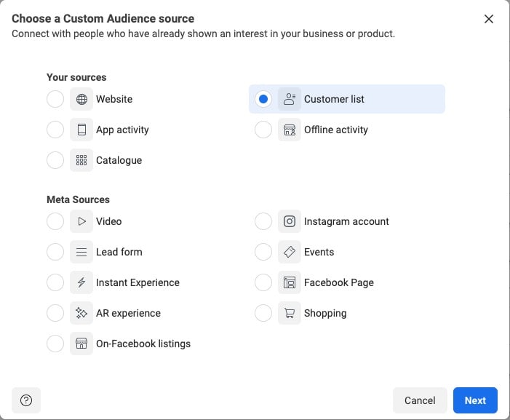
Task: Click the Shopping label text
Action: pyautogui.click(x=325, y=313)
